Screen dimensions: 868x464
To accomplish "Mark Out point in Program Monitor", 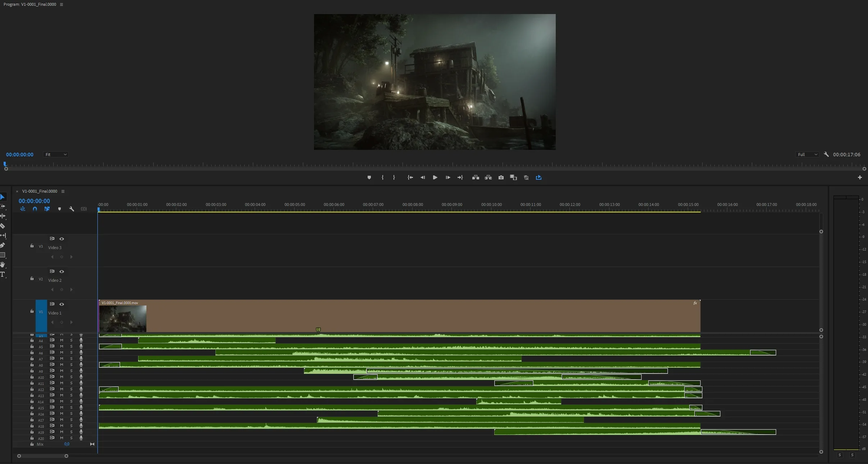I will pos(394,178).
